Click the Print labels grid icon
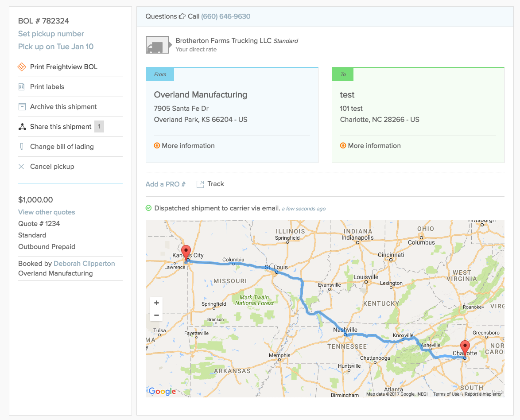 22,87
